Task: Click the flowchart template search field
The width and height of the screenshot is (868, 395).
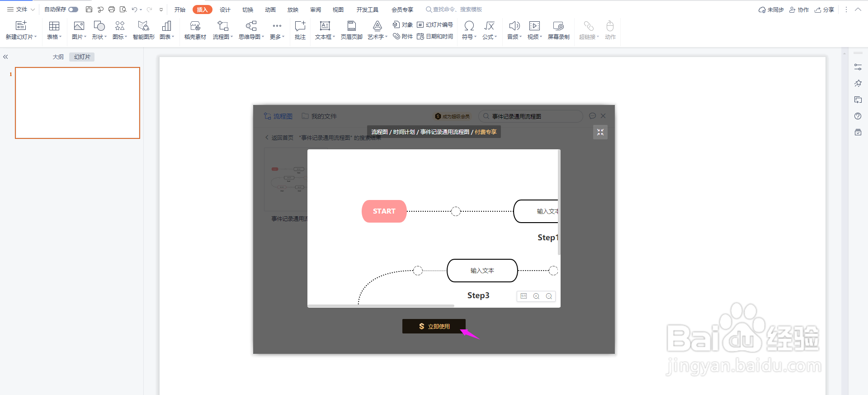Action: coord(531,116)
